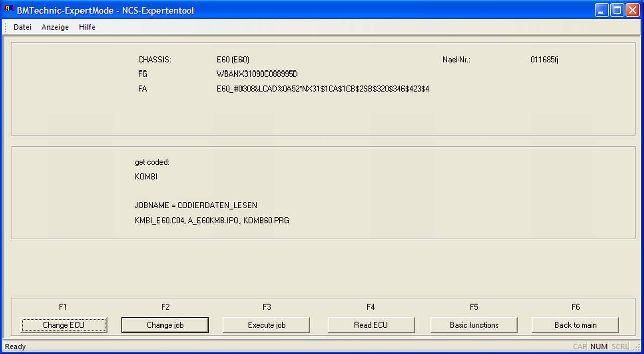This screenshot has height=354, width=644.
Task: Click the NCS-Expertentool title bar app icon
Action: click(9, 10)
